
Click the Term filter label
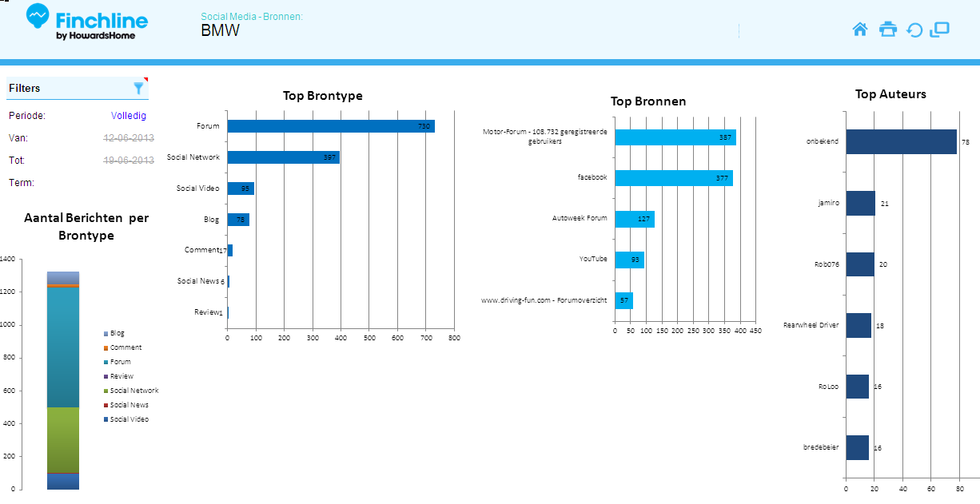pos(22,183)
